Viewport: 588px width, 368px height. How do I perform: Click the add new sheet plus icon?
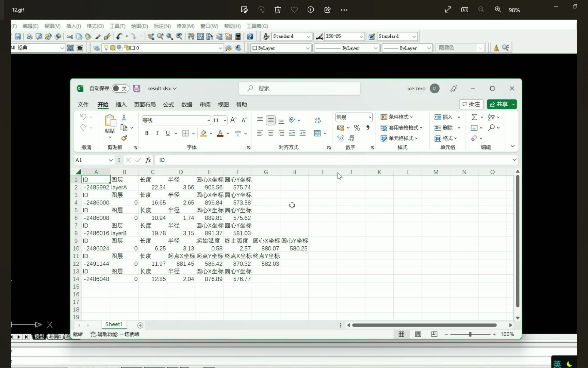pyautogui.click(x=140, y=325)
